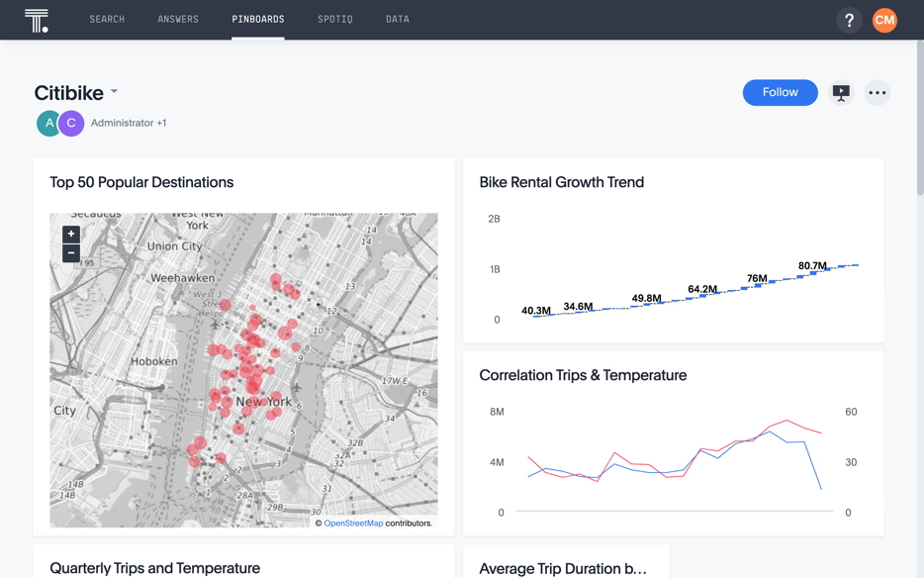
Task: Click the teal A author avatar
Action: point(48,124)
